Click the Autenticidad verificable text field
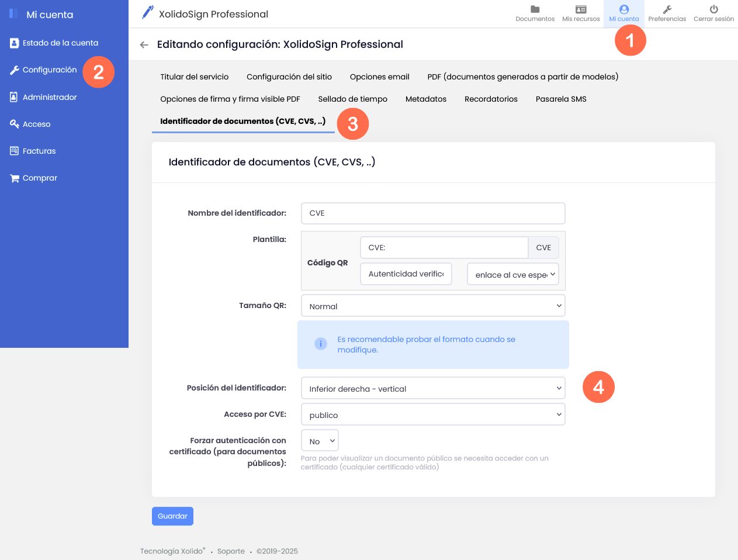Image resolution: width=738 pixels, height=560 pixels. tap(406, 274)
